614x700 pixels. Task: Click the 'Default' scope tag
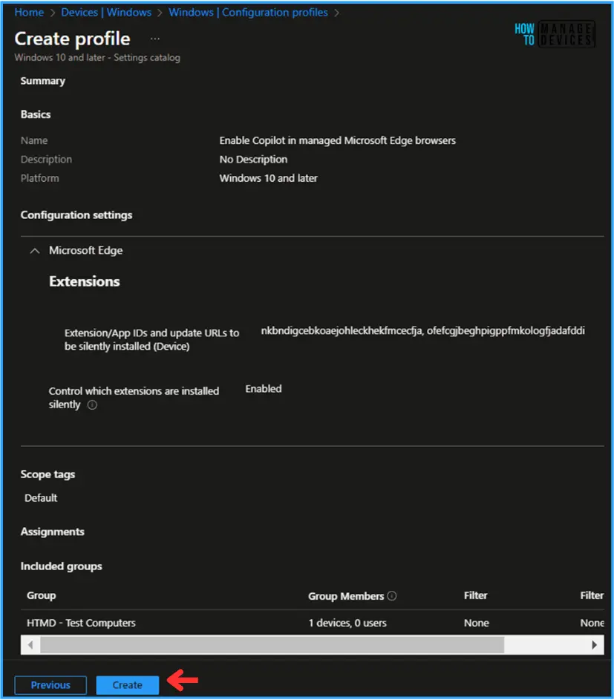pyautogui.click(x=41, y=498)
